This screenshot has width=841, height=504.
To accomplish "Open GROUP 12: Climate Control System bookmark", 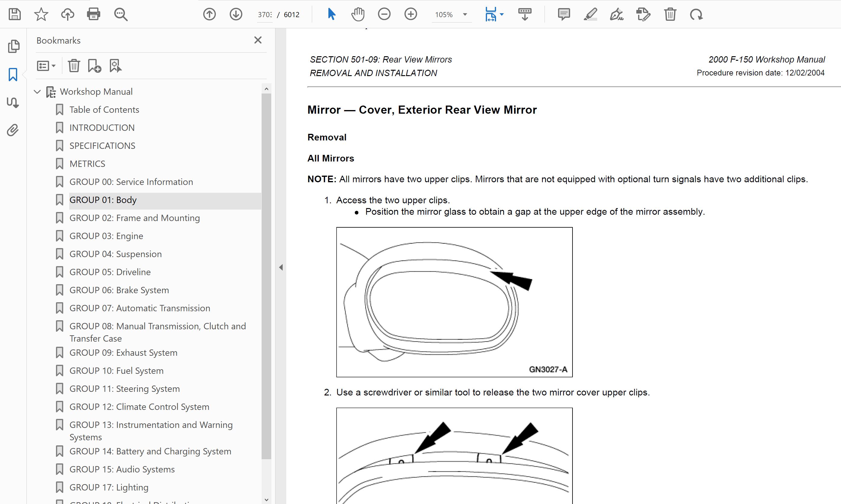I will click(x=139, y=407).
